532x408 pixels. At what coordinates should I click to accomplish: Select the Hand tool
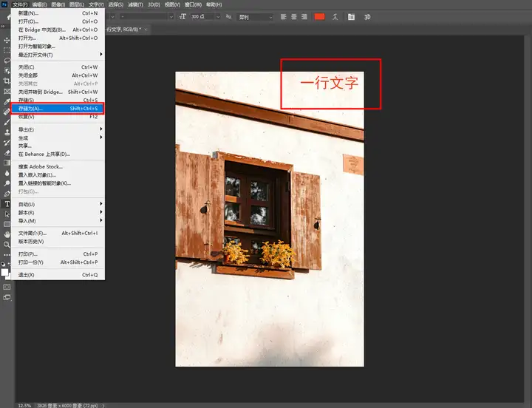[x=7, y=234]
